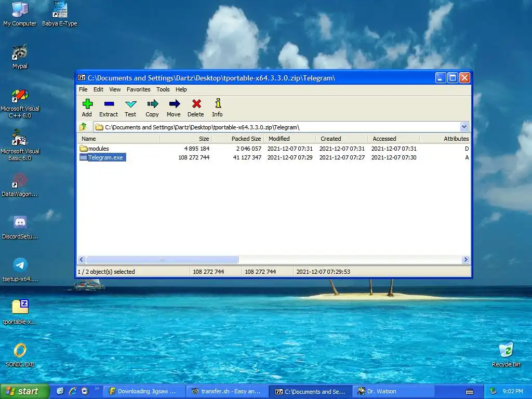Switch to Downloading Jigsaw taskbar button
532x399 pixels.
click(144, 391)
